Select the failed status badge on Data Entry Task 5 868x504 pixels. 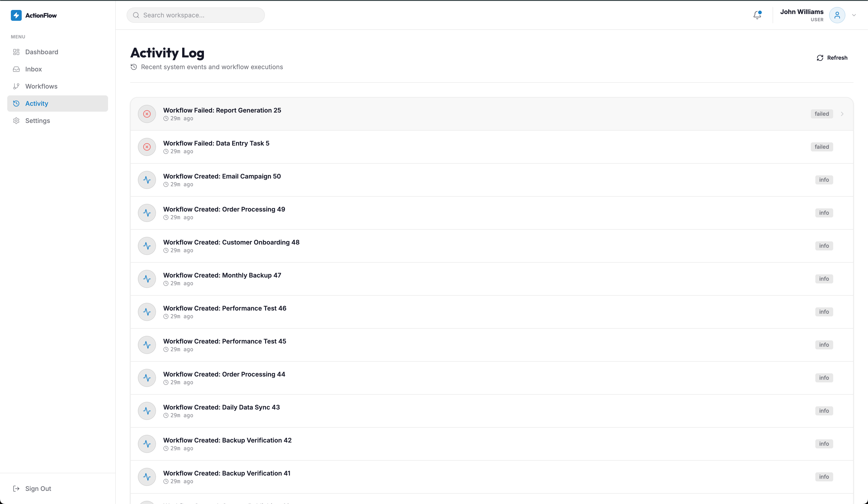click(821, 146)
